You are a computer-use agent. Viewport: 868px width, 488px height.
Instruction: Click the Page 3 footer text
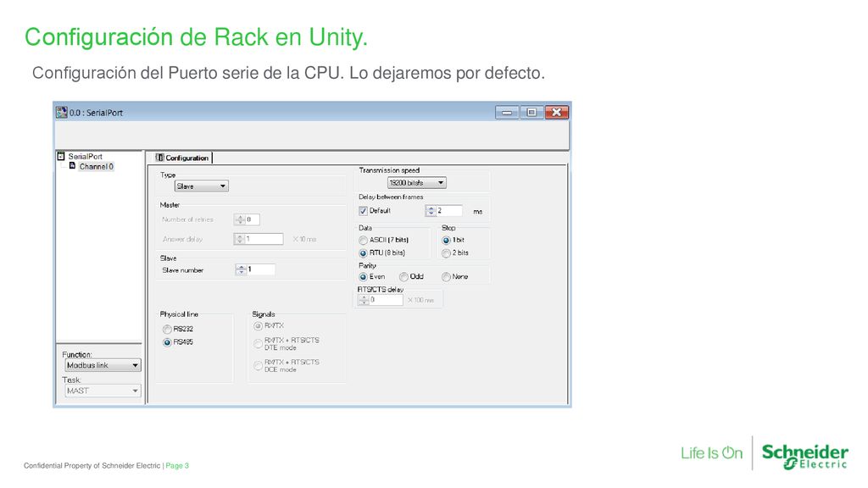tap(177, 466)
